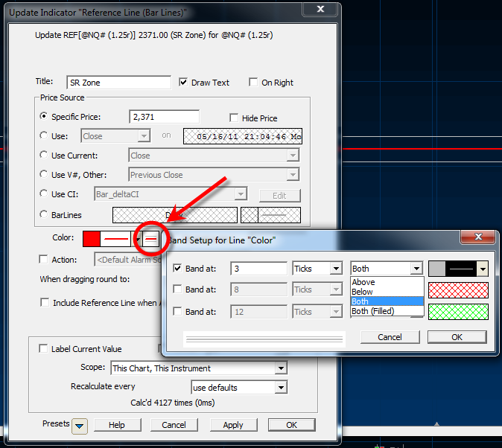Close the Band Setup for Line dialog
Viewport: 502px width, 448px height.
(478, 237)
